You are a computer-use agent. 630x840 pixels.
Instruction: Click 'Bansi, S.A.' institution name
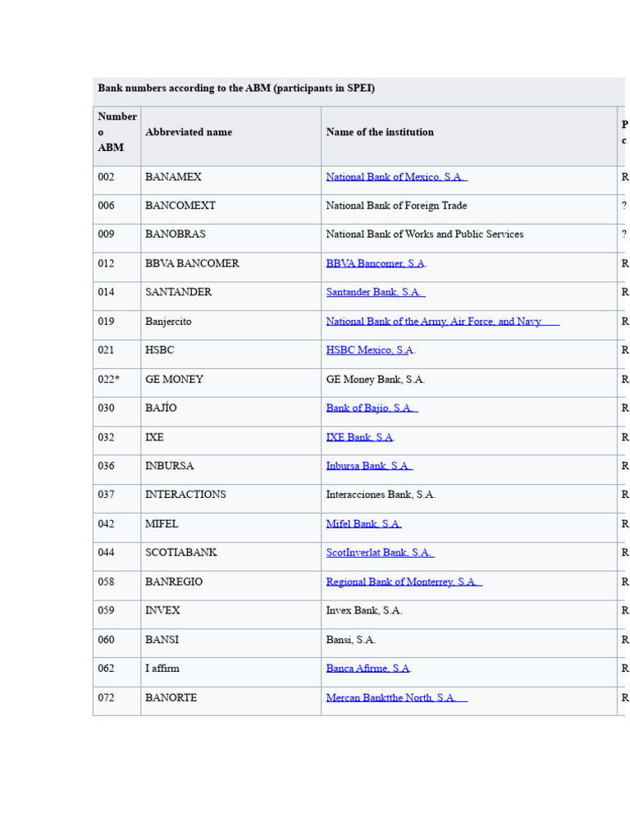point(351,640)
